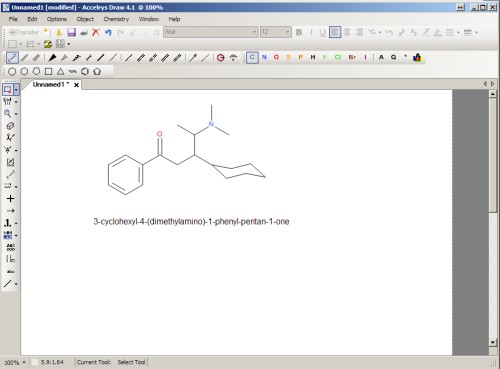Click the next tab arrow
This screenshot has height=369, width=500.
pyautogui.click(x=492, y=84)
